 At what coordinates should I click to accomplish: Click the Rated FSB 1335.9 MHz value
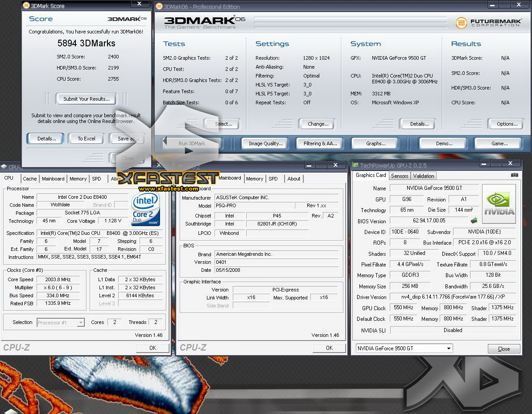[x=58, y=303]
